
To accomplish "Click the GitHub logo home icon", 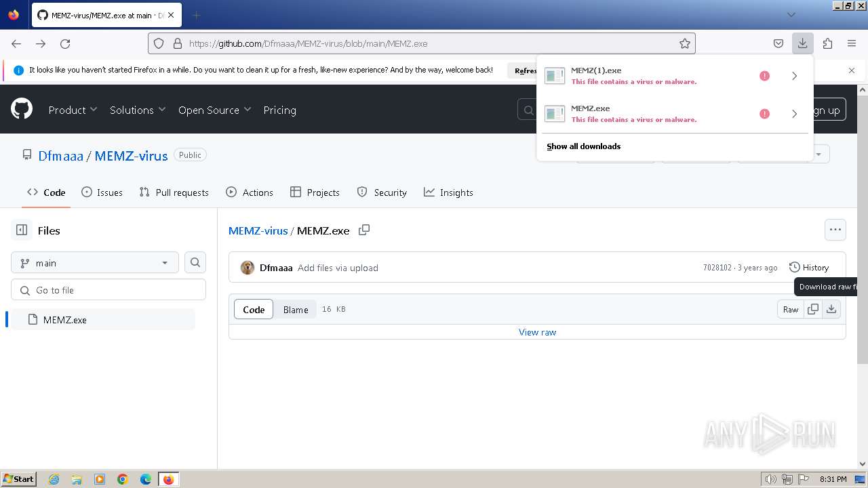I will click(x=22, y=109).
